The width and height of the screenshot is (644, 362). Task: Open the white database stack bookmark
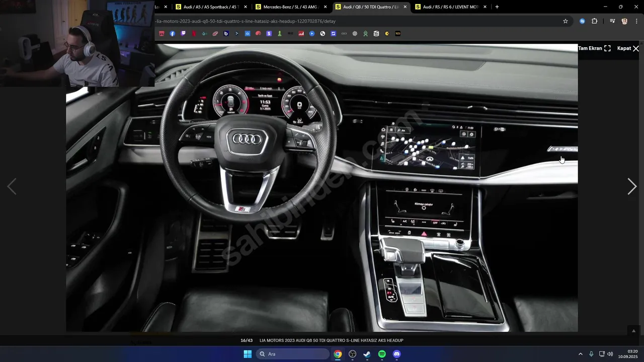376,34
